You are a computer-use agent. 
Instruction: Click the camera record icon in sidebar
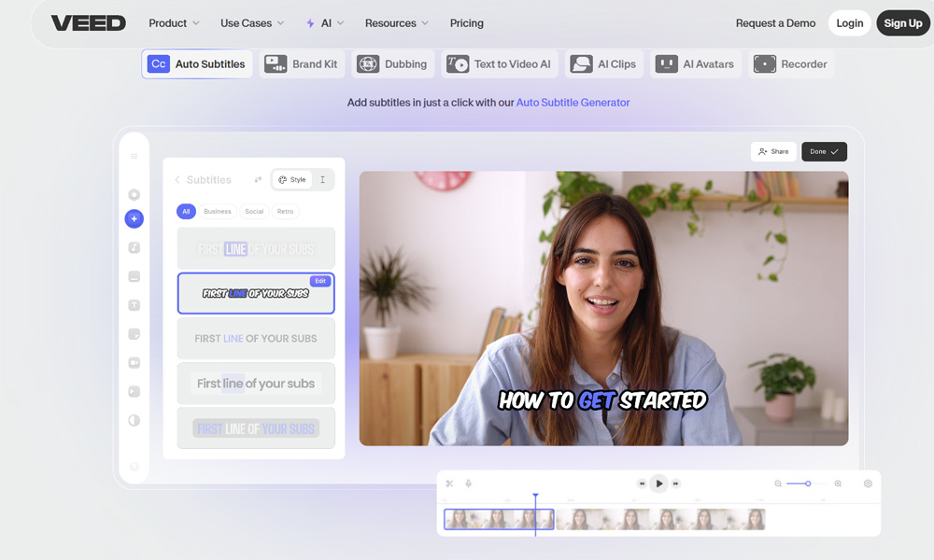click(134, 362)
